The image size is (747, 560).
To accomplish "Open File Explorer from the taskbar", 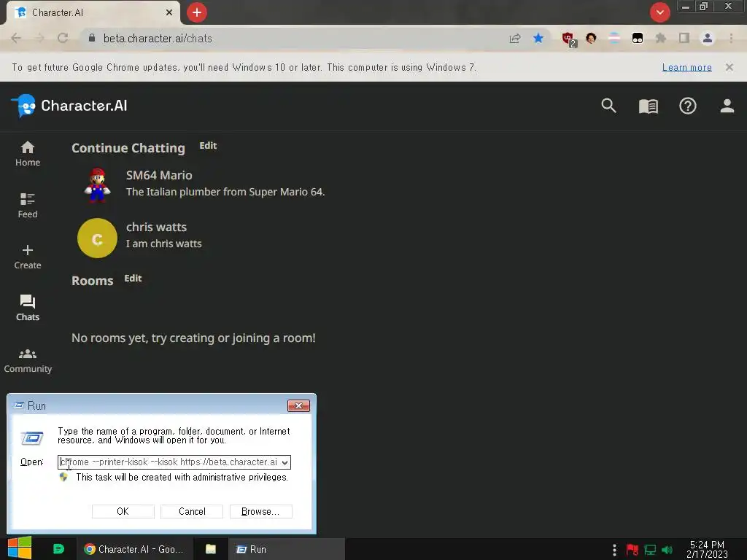I will (211, 549).
